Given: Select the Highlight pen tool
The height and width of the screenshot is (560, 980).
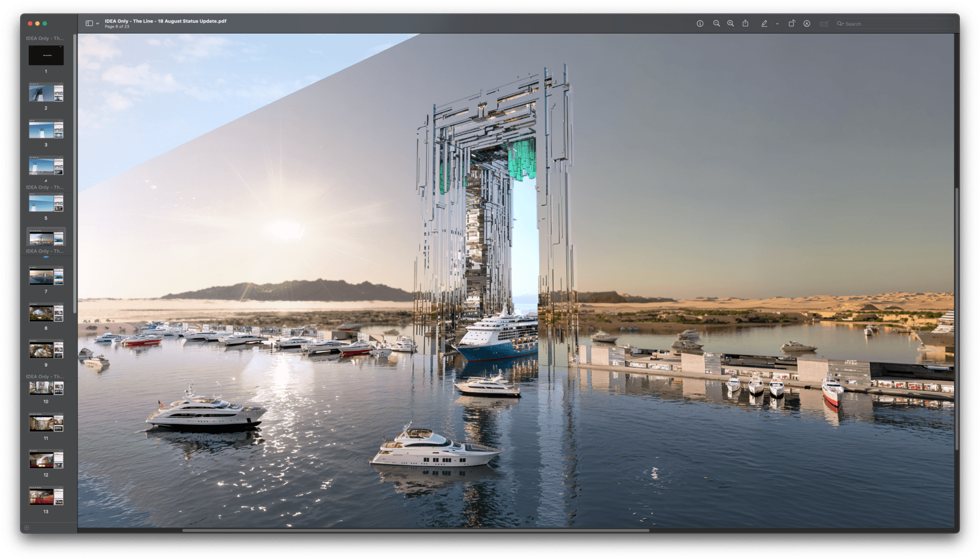Looking at the screenshot, I should point(764,23).
